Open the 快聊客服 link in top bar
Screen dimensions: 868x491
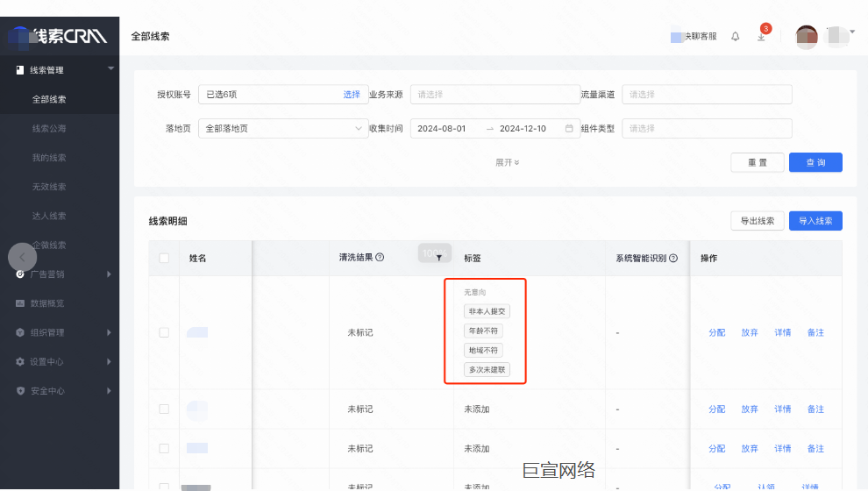[694, 37]
